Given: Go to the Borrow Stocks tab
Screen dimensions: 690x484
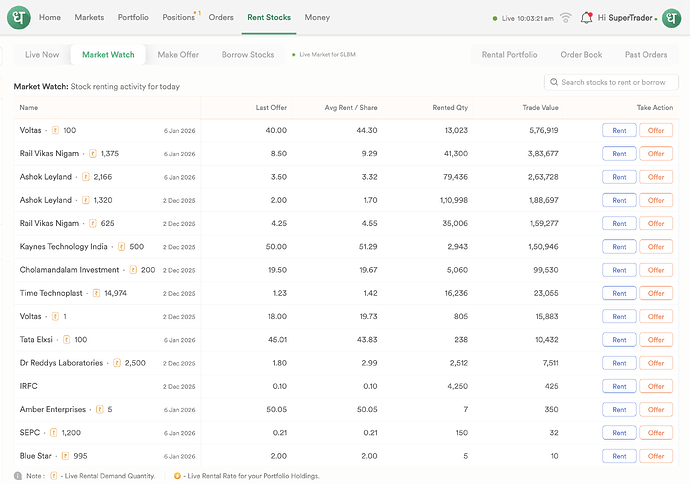Looking at the screenshot, I should (248, 55).
